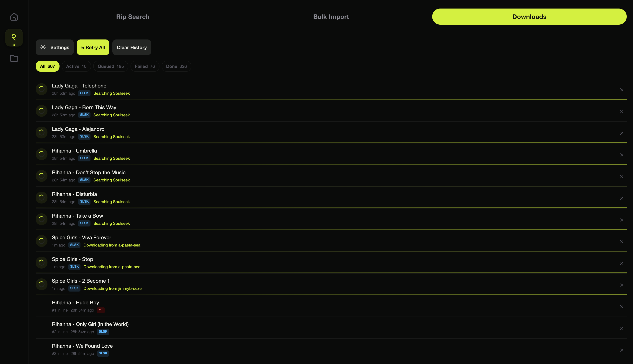Screen dimensions: 633x364
Task: Click Downloading from a-pasta-sea under Viva Forever
Action: tap(112, 245)
